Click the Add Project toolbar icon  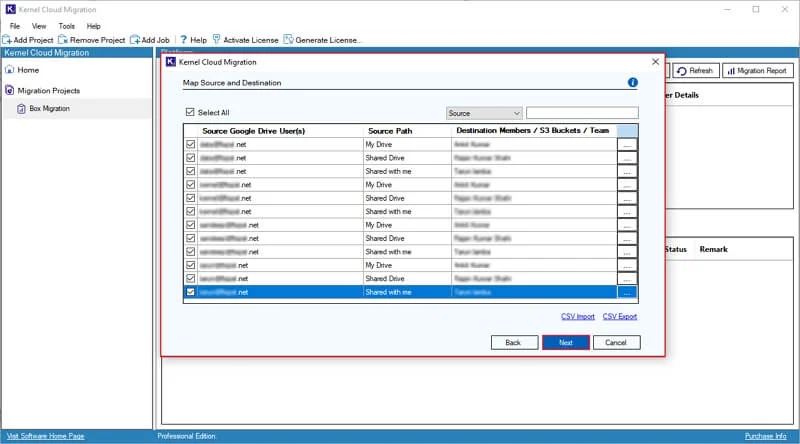(x=7, y=40)
